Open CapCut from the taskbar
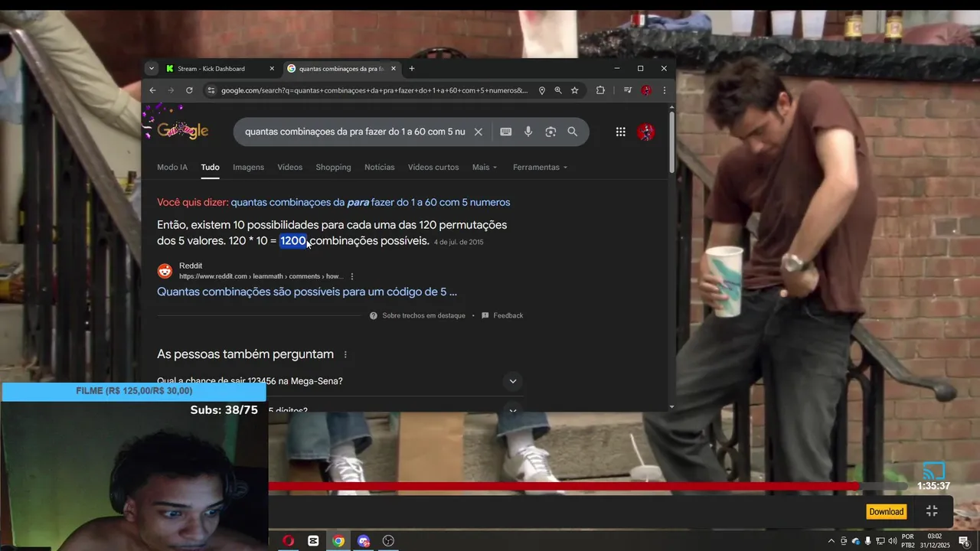Screen dimensions: 980x551 [x=313, y=541]
